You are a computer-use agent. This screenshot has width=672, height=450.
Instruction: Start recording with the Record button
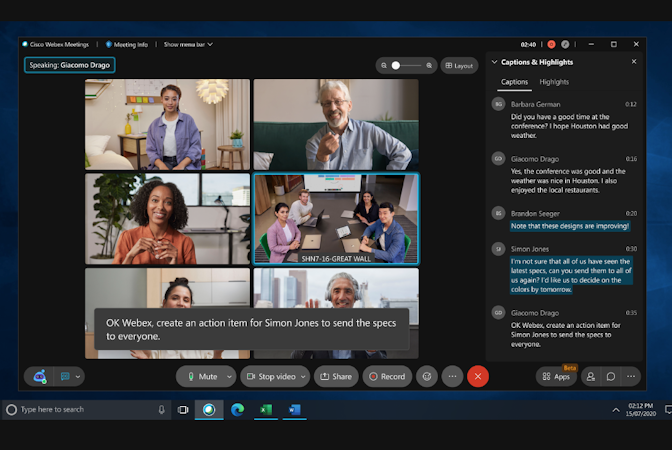[x=387, y=377]
